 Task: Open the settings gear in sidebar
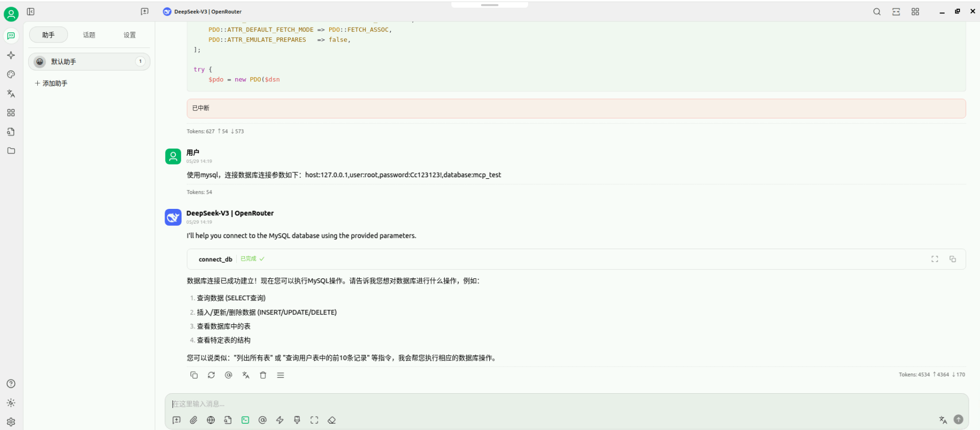coord(11,422)
